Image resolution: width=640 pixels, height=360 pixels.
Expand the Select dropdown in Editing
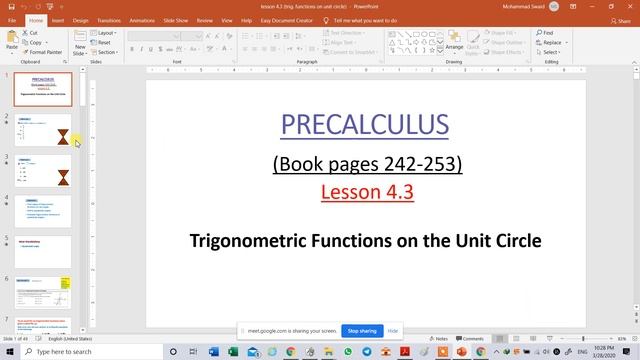coord(548,52)
